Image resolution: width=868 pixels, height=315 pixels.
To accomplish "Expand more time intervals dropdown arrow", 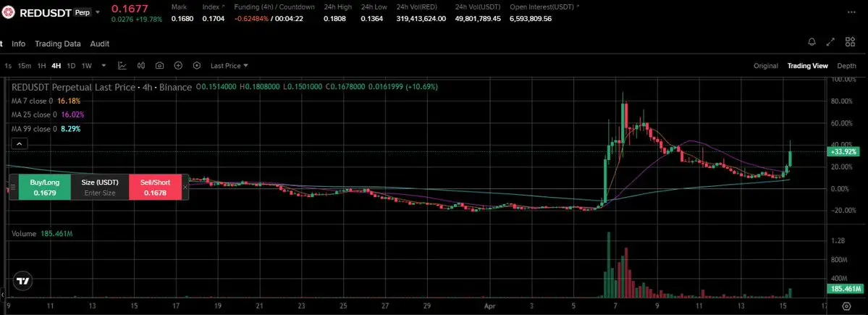I will tap(104, 65).
